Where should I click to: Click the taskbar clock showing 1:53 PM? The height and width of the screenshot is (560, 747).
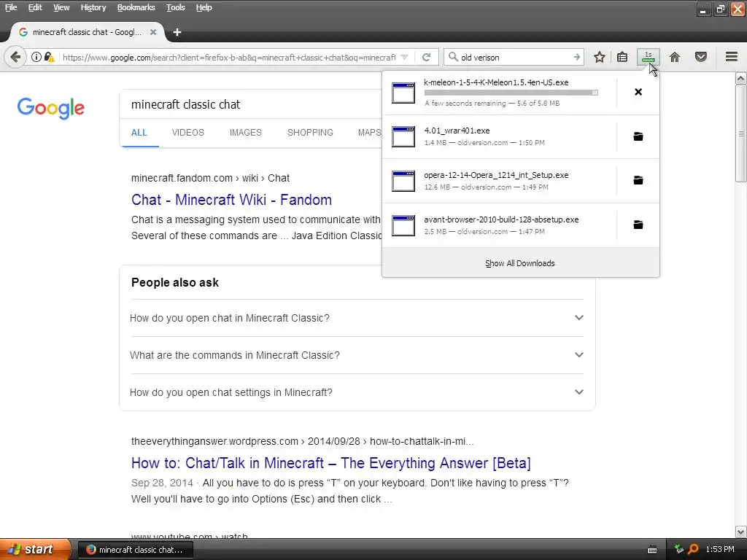720,549
